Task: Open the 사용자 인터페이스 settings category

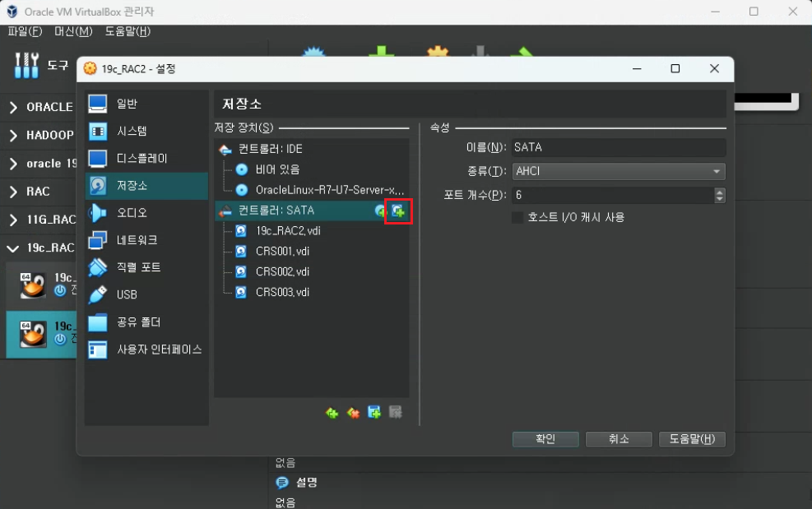Action: pyautogui.click(x=146, y=349)
